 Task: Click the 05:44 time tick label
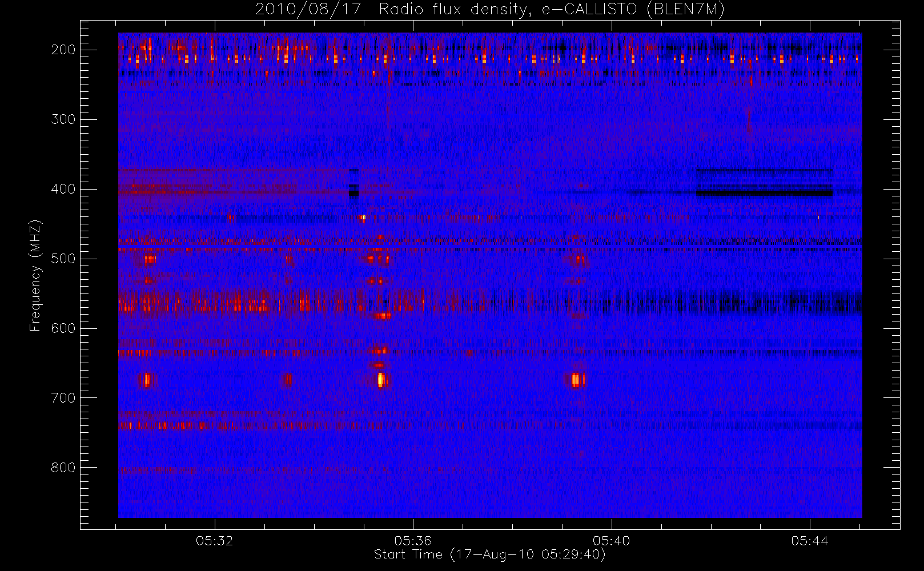[810, 541]
